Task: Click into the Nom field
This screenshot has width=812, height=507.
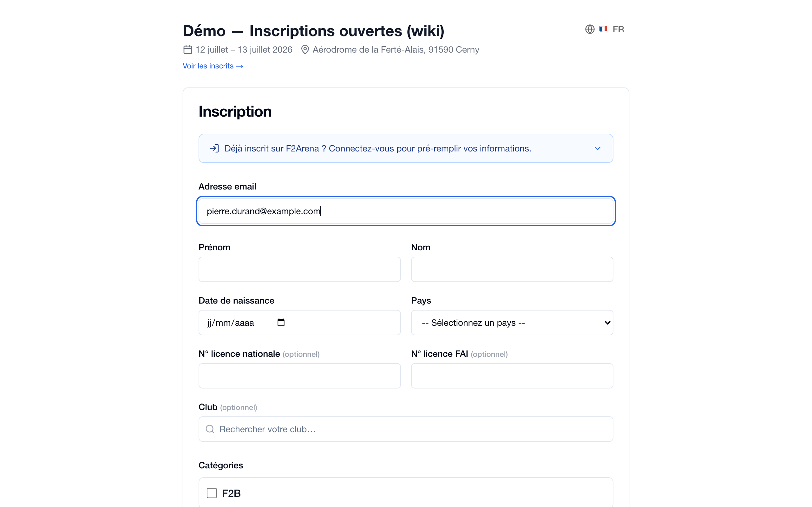Action: coord(512,269)
